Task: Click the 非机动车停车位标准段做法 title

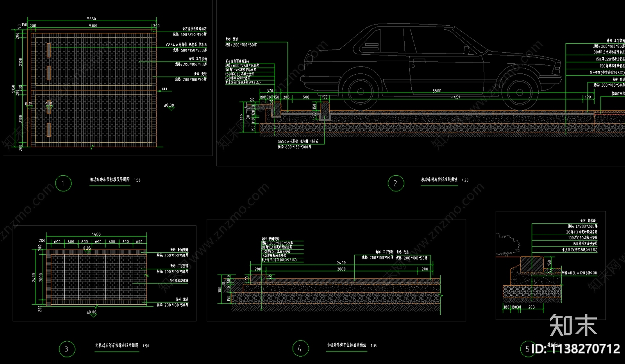Action: pyautogui.click(x=346, y=345)
